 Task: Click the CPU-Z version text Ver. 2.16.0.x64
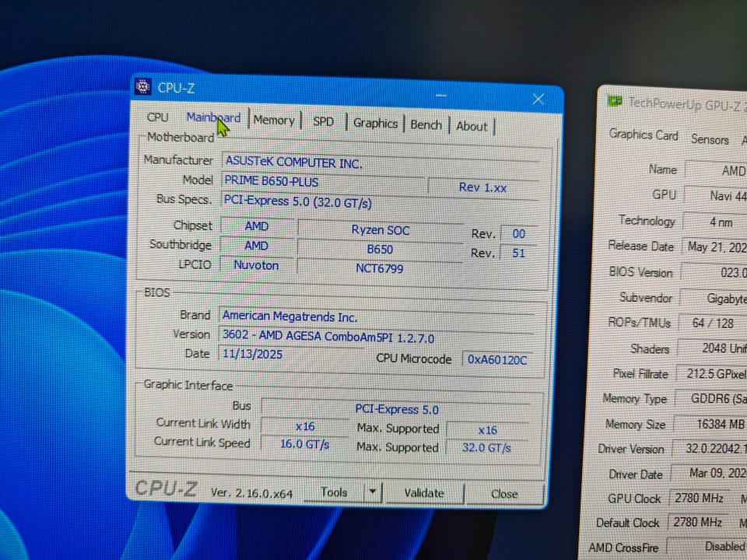pos(251,492)
